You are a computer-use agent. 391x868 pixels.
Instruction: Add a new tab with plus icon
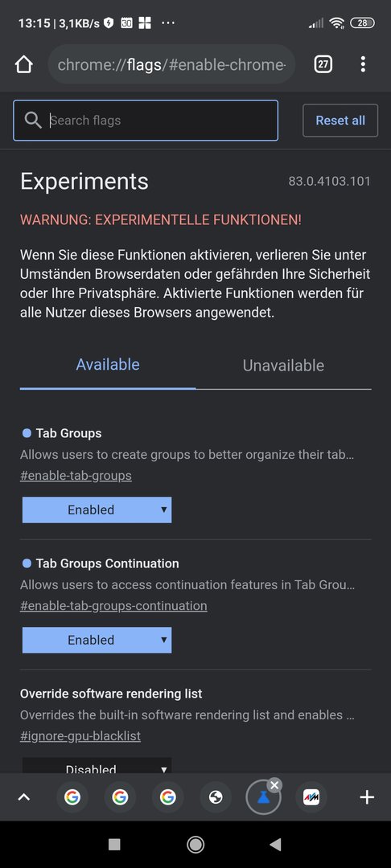pos(367,797)
